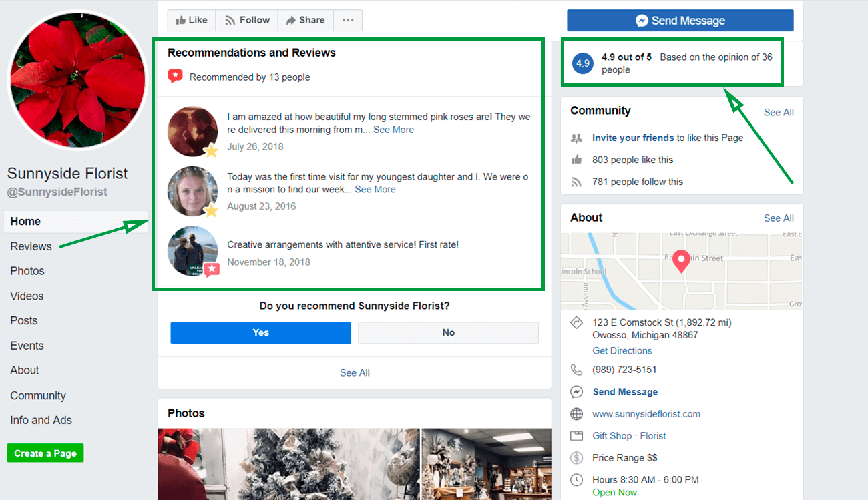Expand 'See More' on the pink roses review
The width and height of the screenshot is (868, 500).
[x=393, y=130]
